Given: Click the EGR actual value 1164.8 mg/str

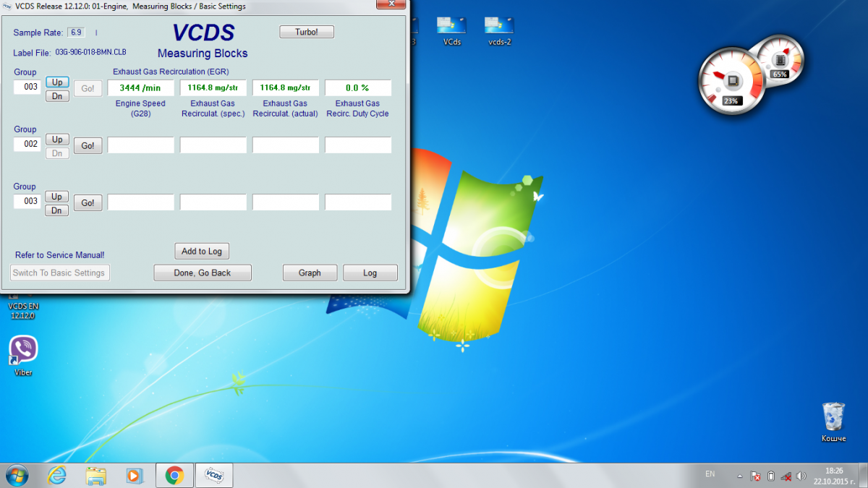Looking at the screenshot, I should pos(286,88).
